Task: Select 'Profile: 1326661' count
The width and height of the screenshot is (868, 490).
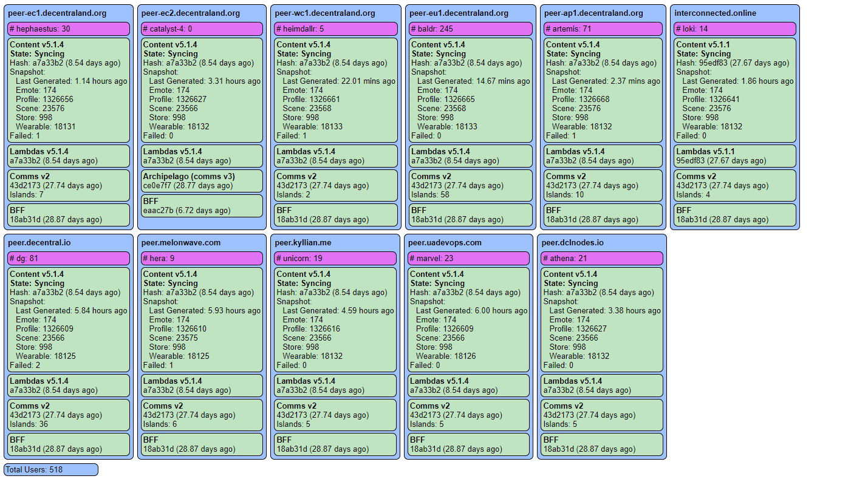Action: [x=312, y=99]
